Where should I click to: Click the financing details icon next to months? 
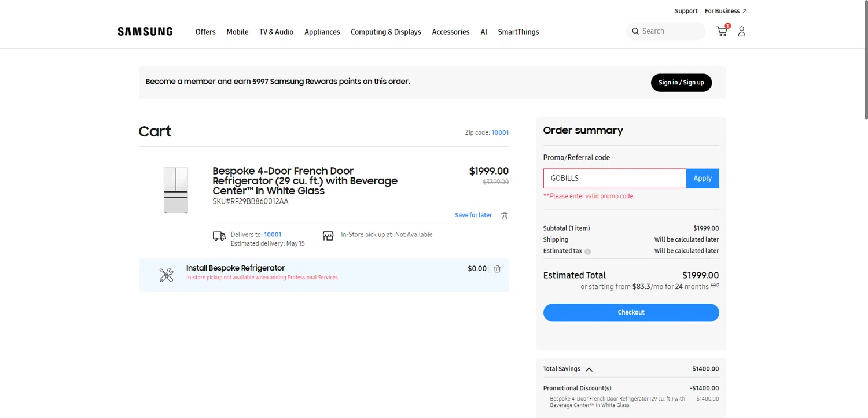tap(715, 285)
